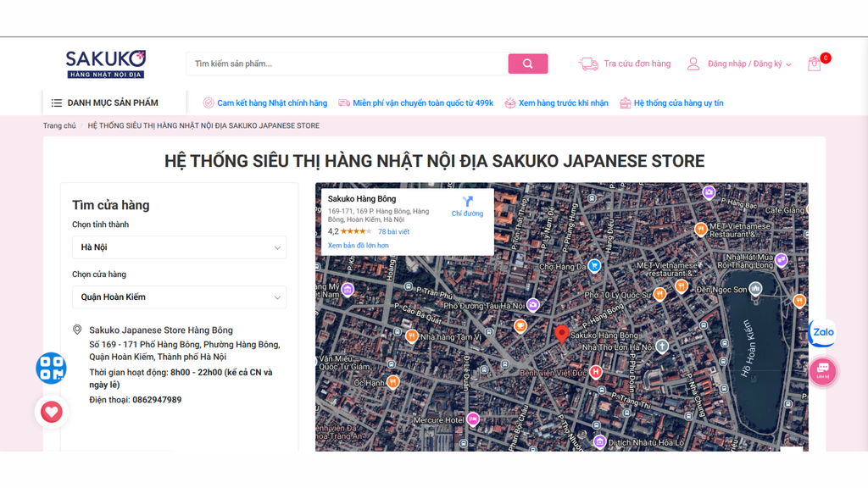Viewport: 868px width, 488px height.
Task: Open the Hà Nội province dropdown
Action: pos(180,247)
